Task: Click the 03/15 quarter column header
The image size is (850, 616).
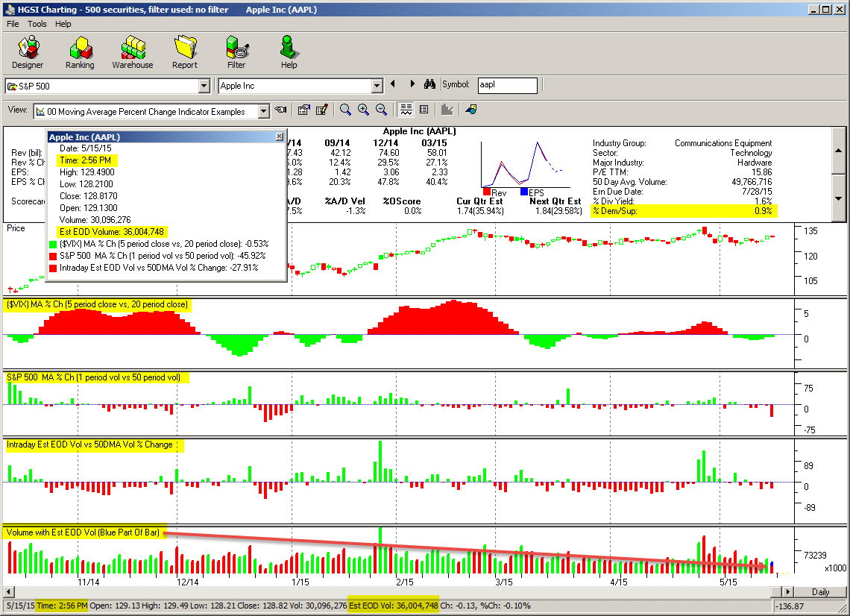Action: click(x=434, y=143)
